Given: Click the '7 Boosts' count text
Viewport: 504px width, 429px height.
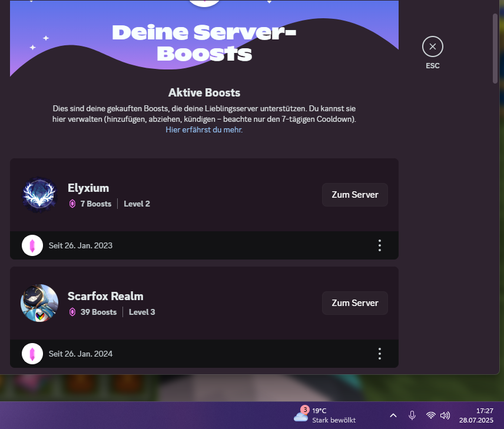Looking at the screenshot, I should point(96,204).
